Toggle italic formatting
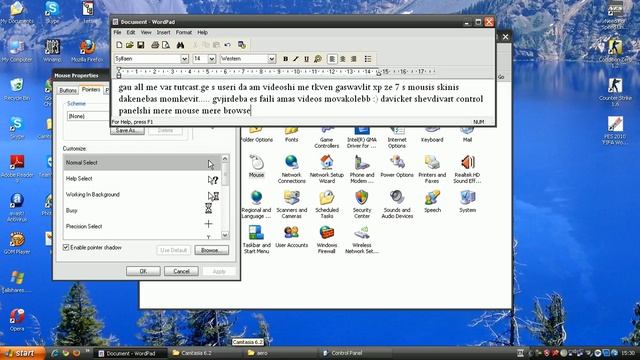The height and width of the screenshot is (360, 640). (x=296, y=59)
